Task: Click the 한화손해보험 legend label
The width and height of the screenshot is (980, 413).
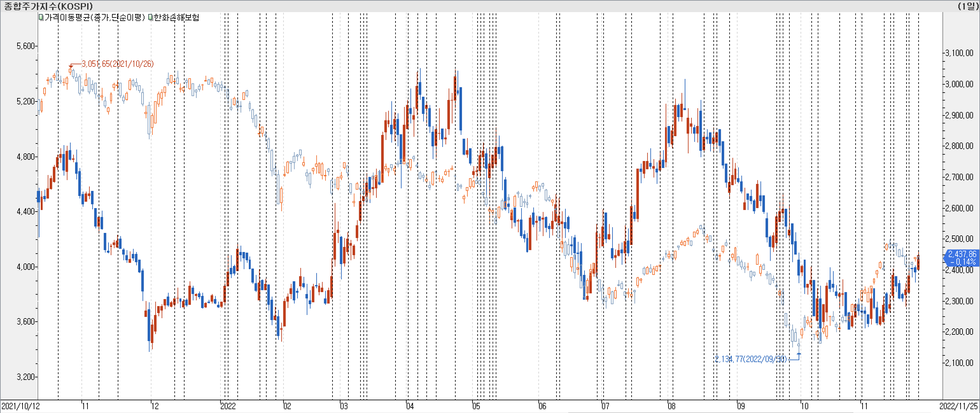Action: [176, 17]
